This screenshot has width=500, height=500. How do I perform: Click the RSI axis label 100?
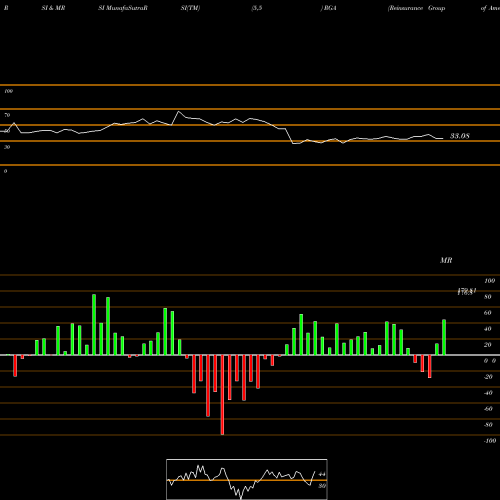click(8, 91)
